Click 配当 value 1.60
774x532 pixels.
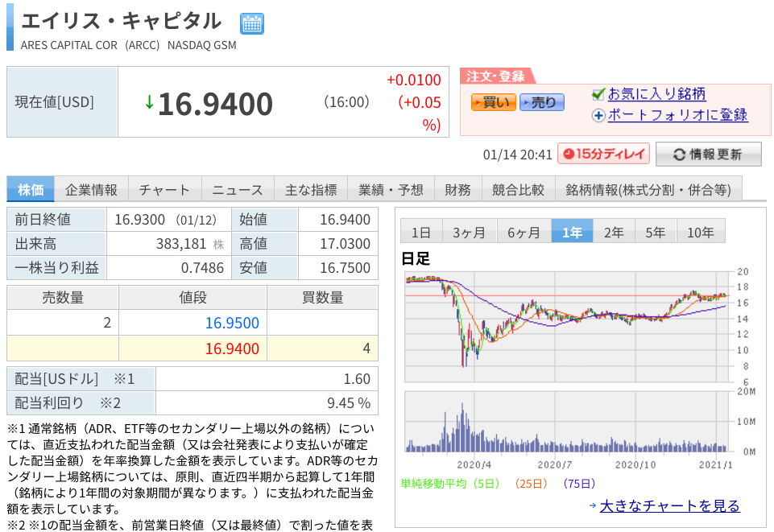(357, 378)
